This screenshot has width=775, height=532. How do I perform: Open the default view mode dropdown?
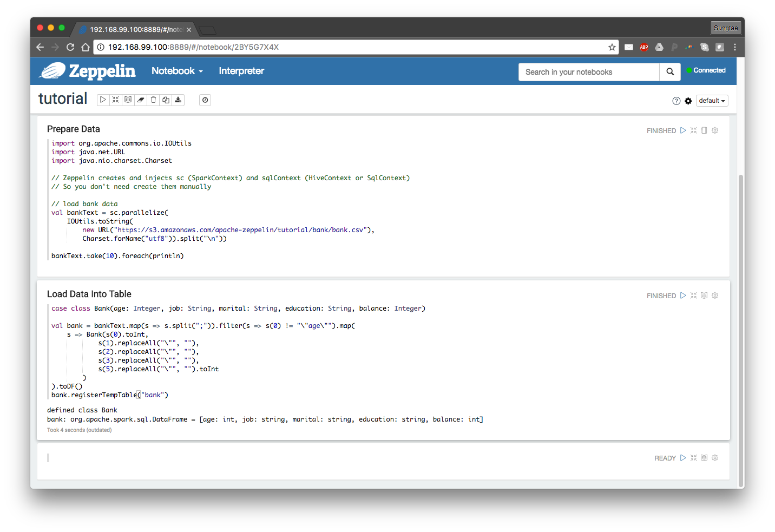pos(712,101)
